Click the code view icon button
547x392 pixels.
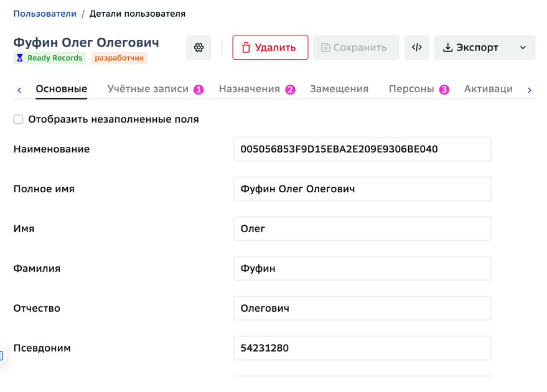(417, 47)
